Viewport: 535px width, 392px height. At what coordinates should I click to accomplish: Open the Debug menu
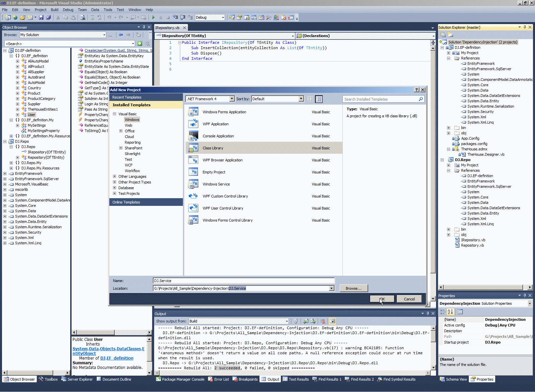[x=68, y=10]
